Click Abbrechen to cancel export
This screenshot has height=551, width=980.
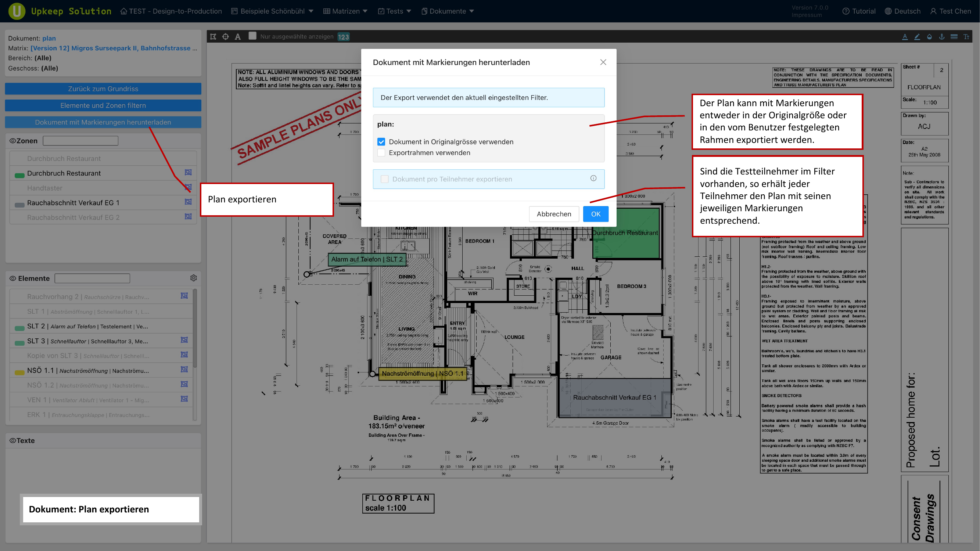(553, 214)
